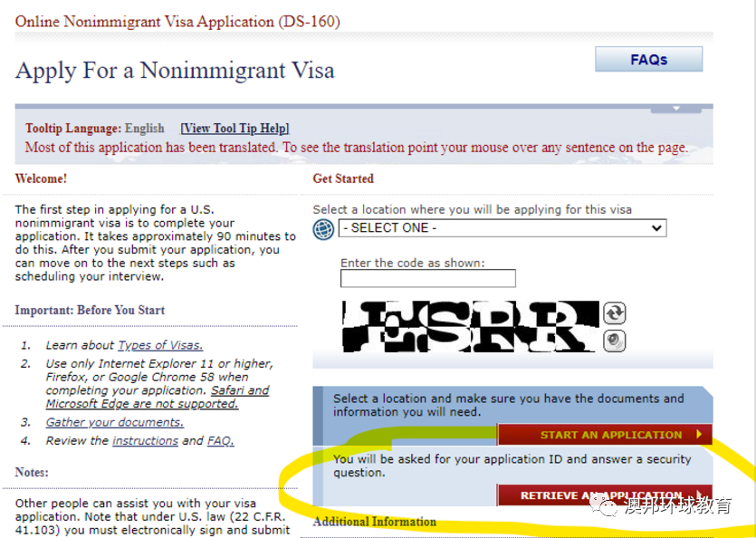Viewport: 756px width, 538px height.
Task: Focus the captcha code input field
Action: coord(427,278)
